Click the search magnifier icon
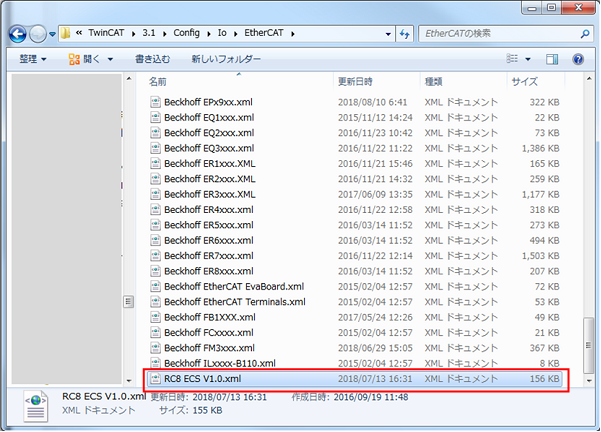The width and height of the screenshot is (601, 432). click(578, 33)
